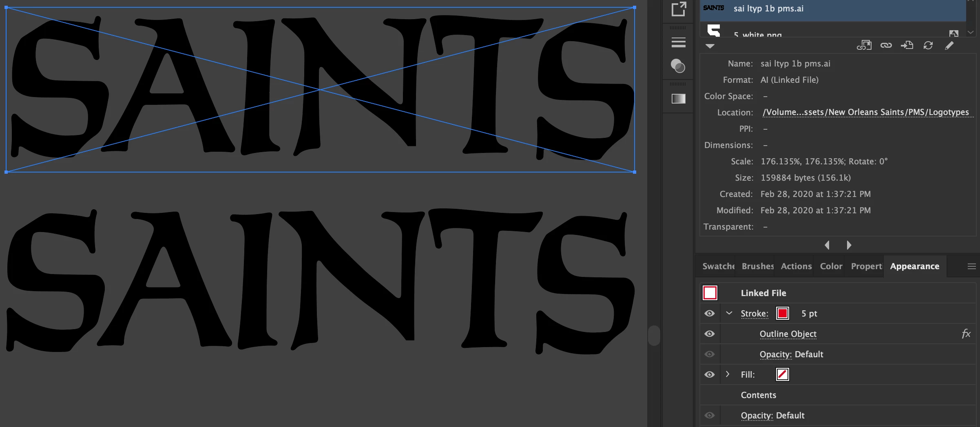Screen dimensions: 980x427
Task: Click the Stroke label link
Action: (x=754, y=313)
